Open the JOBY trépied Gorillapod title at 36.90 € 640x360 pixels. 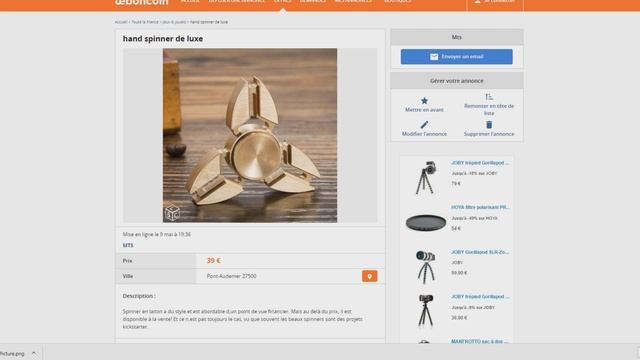[480, 297]
